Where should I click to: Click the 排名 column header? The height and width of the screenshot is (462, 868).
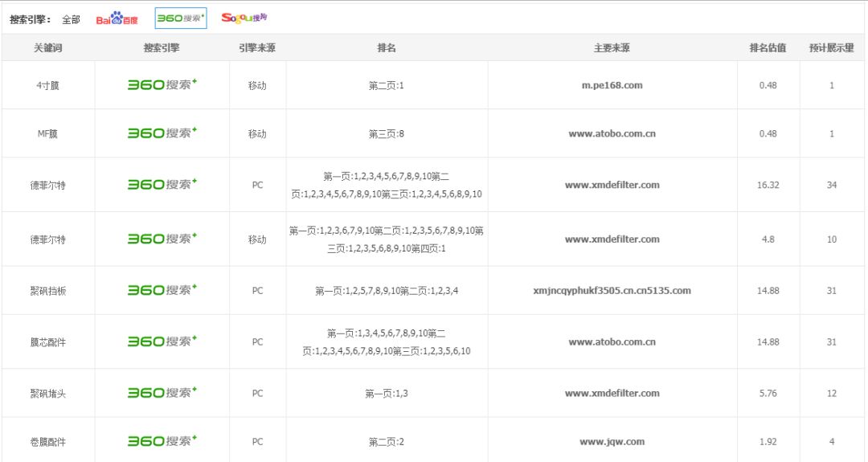click(387, 47)
